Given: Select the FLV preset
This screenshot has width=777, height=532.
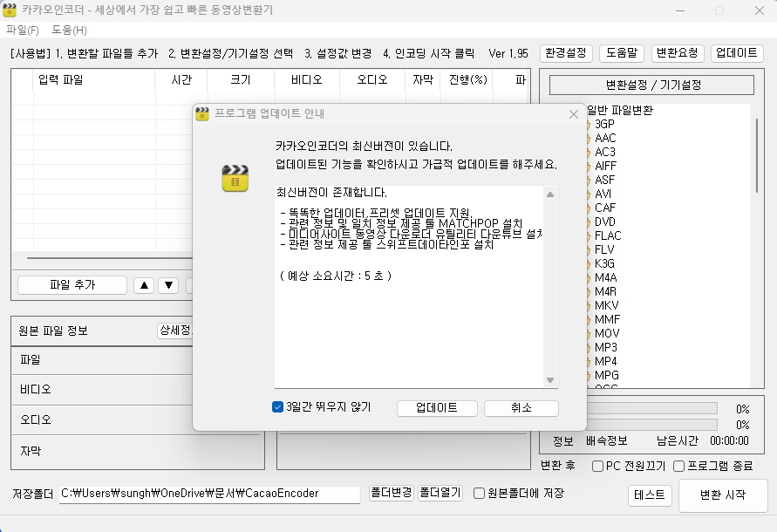Looking at the screenshot, I should [x=604, y=249].
